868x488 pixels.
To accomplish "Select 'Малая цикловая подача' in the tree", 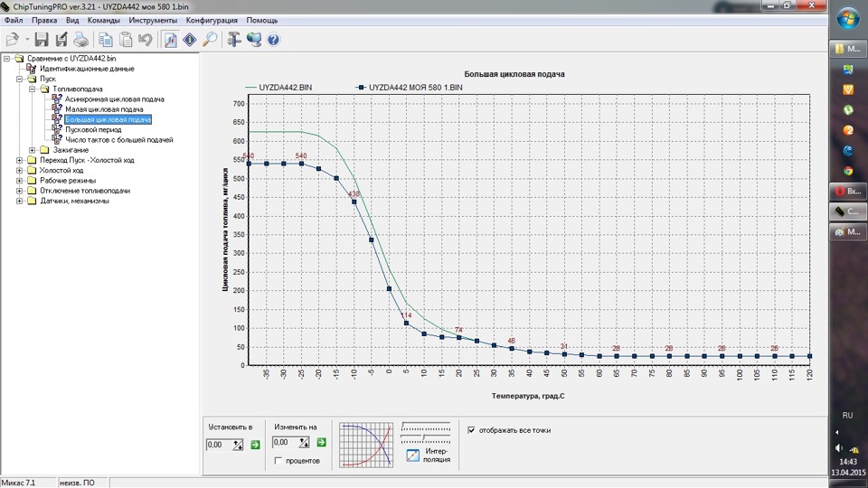I will [x=103, y=109].
